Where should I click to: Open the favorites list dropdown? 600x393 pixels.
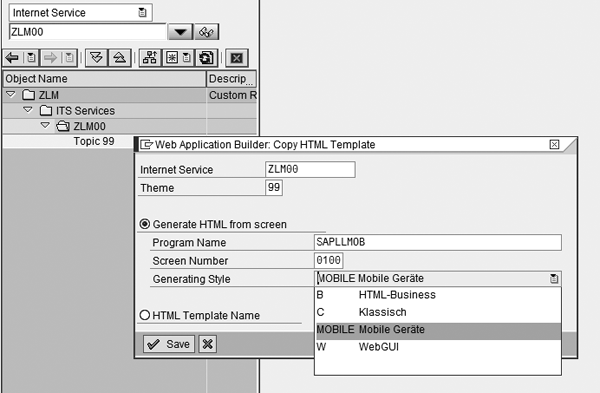tap(187, 58)
